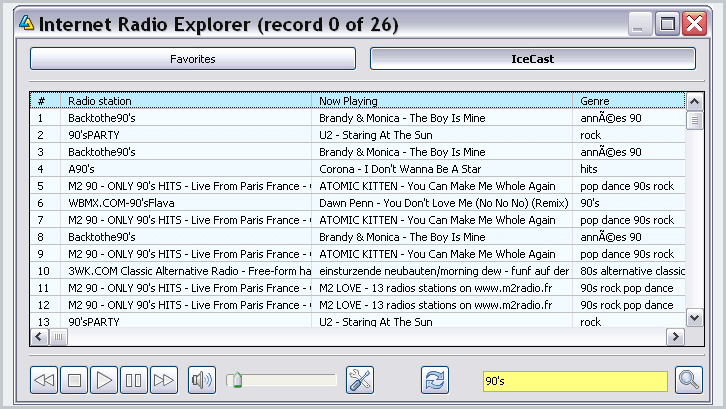Maximize the Internet Radio Explorer window
The height and width of the screenshot is (409, 726).
click(667, 23)
